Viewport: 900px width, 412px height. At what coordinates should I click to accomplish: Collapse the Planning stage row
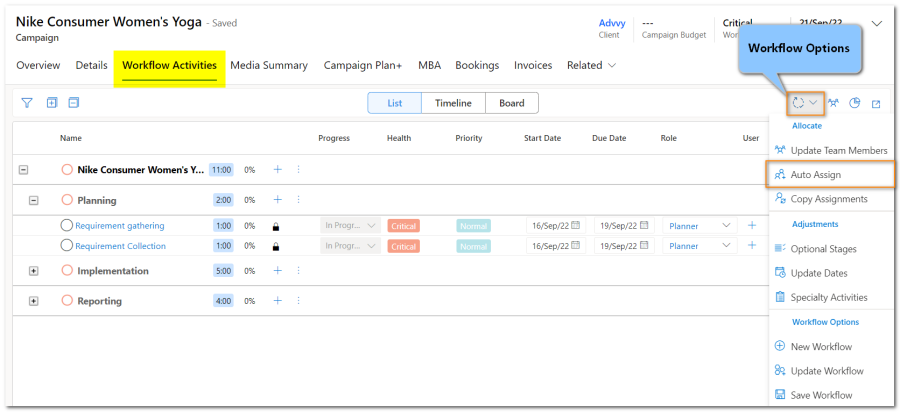pyautogui.click(x=33, y=200)
